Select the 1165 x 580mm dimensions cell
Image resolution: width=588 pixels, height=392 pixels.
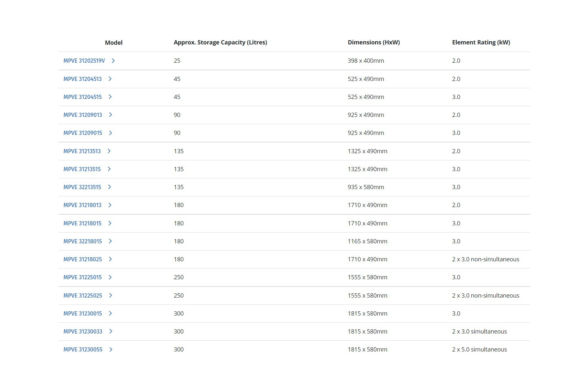(367, 241)
